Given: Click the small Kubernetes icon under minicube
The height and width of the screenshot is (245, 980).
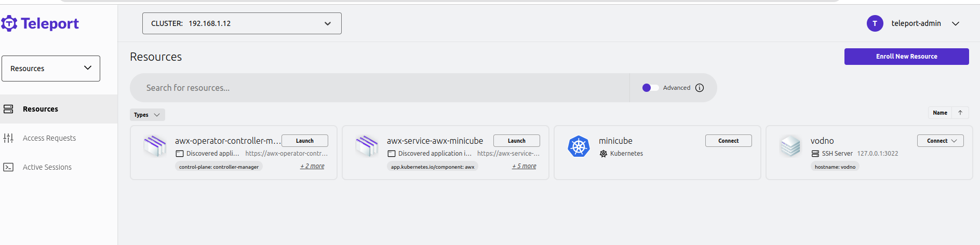Looking at the screenshot, I should (603, 154).
